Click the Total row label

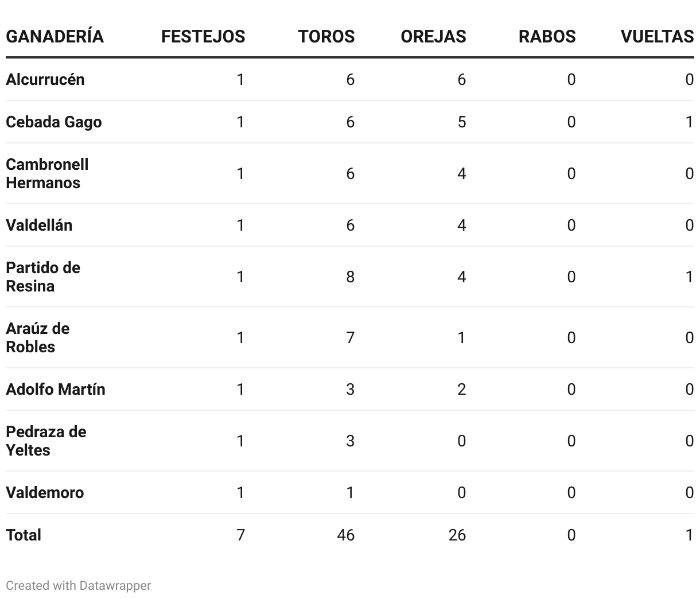(24, 535)
